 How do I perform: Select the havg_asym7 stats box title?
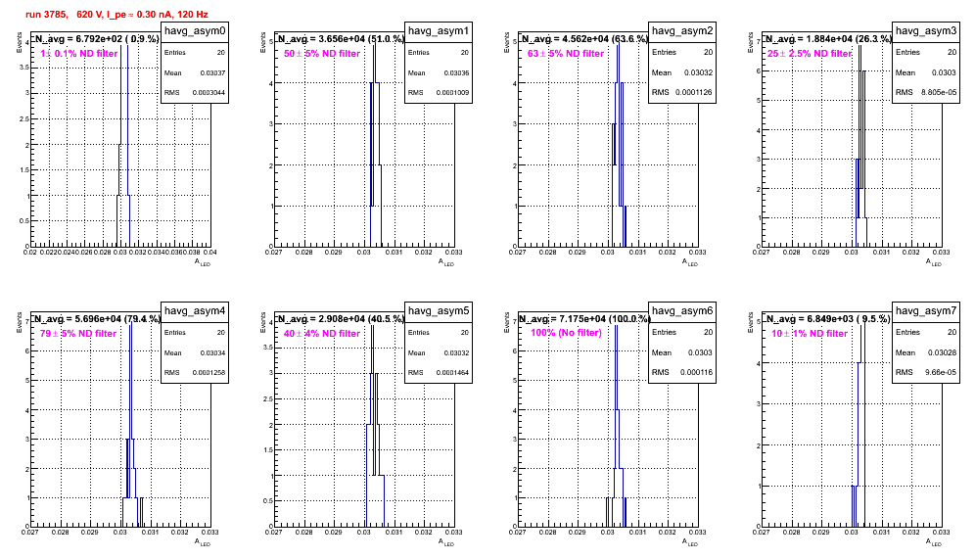click(x=926, y=311)
